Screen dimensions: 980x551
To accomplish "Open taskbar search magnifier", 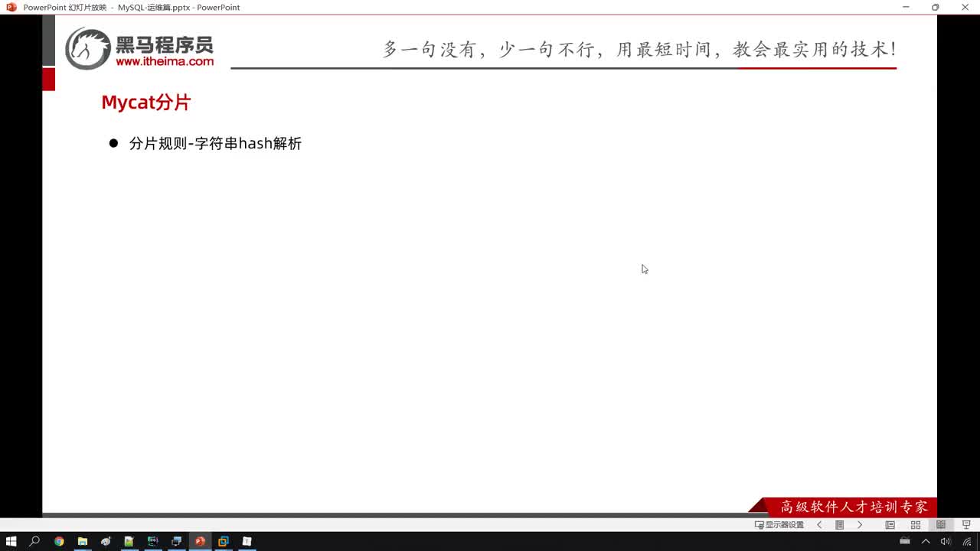I will tap(34, 541).
